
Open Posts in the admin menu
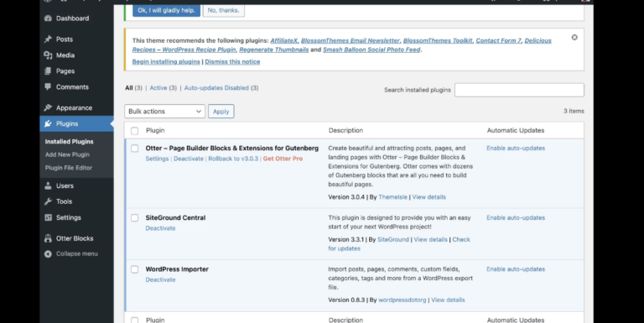pyautogui.click(x=65, y=39)
